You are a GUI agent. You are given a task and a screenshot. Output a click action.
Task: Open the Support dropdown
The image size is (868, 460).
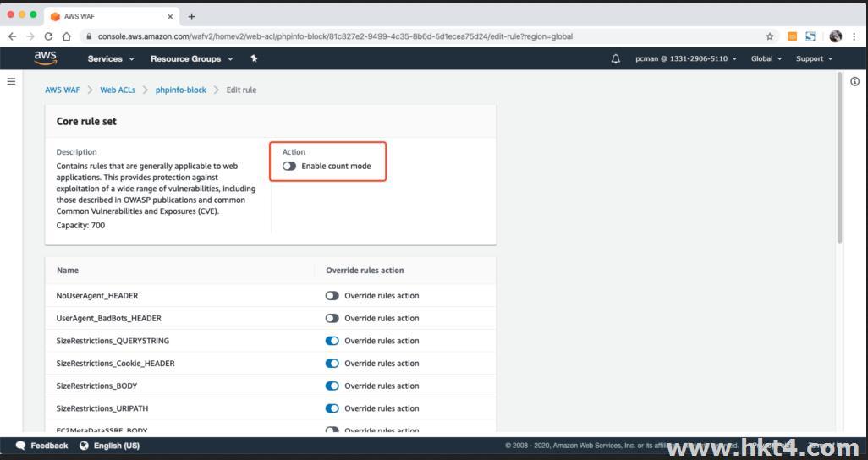[814, 58]
